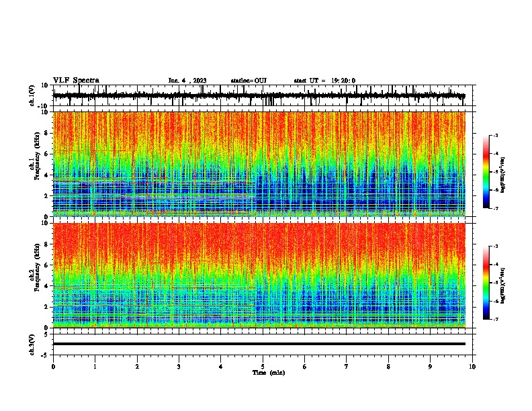This screenshot has height=411, width=532.
Task: Click the ch.2 frequency spectrogram panel
Action: (x=259, y=275)
